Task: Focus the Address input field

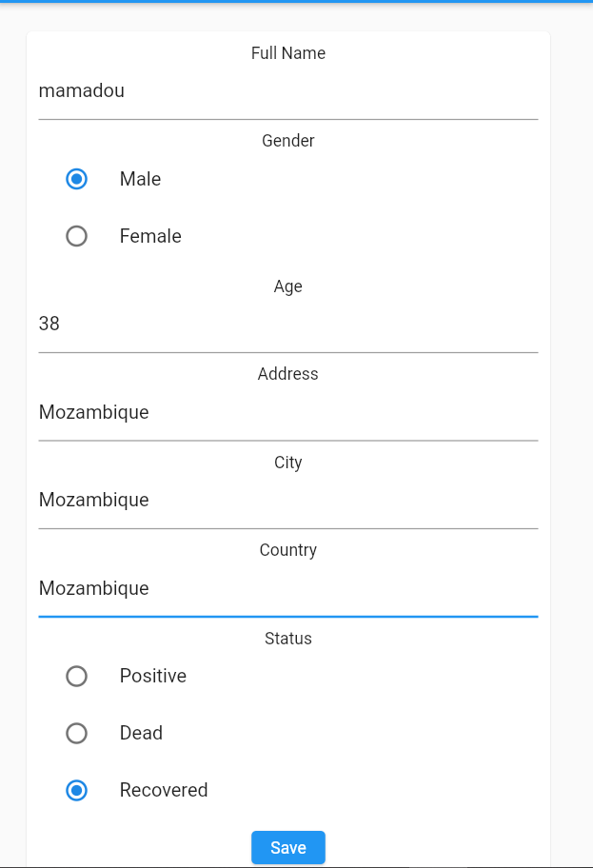Action: pos(287,412)
